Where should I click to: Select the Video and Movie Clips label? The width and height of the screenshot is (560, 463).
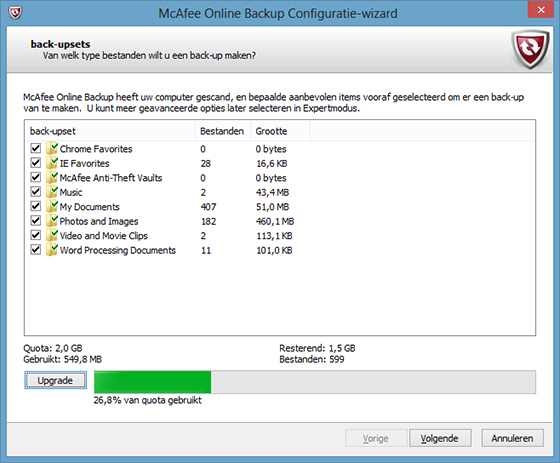coord(104,236)
